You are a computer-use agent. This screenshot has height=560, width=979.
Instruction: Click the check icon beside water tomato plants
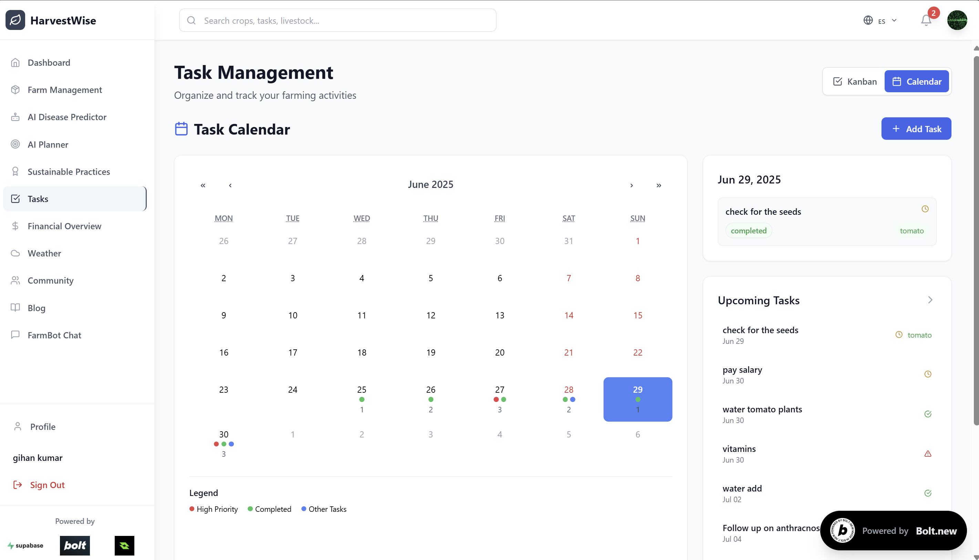pos(928,414)
